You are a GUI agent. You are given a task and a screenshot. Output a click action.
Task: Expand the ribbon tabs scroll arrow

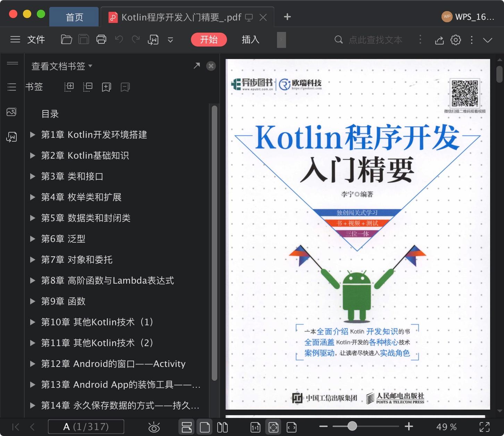coord(282,40)
